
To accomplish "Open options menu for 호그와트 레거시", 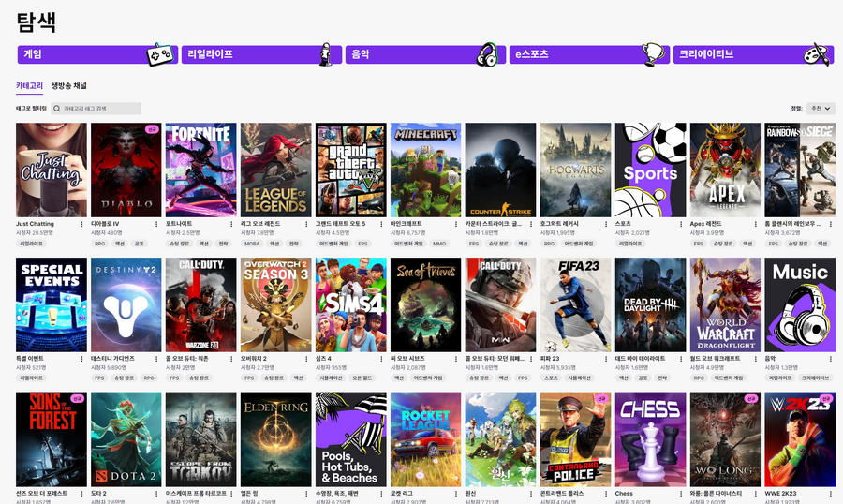I will [x=606, y=224].
